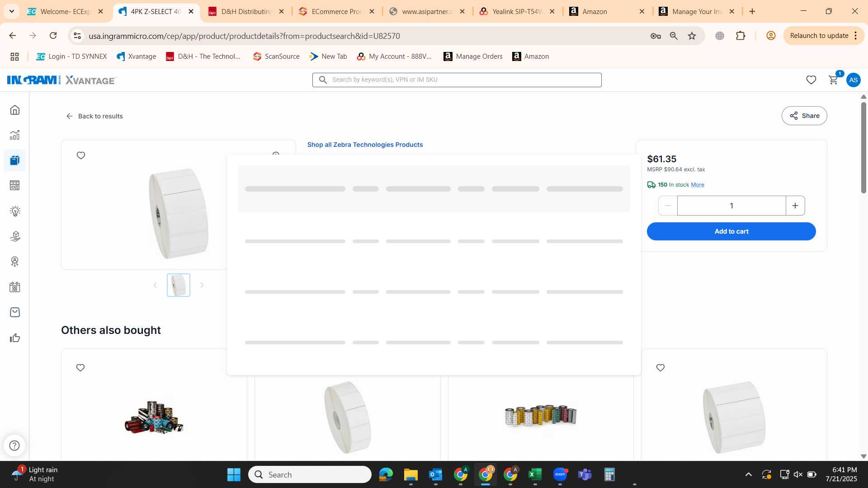Click the keyword search box
The image size is (868, 488).
pos(457,80)
